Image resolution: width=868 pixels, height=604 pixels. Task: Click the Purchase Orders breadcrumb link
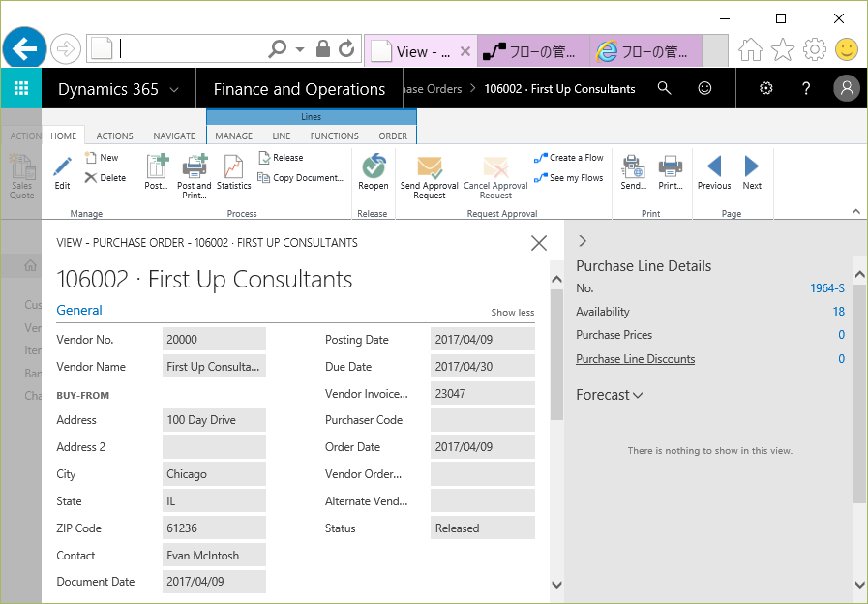point(433,89)
